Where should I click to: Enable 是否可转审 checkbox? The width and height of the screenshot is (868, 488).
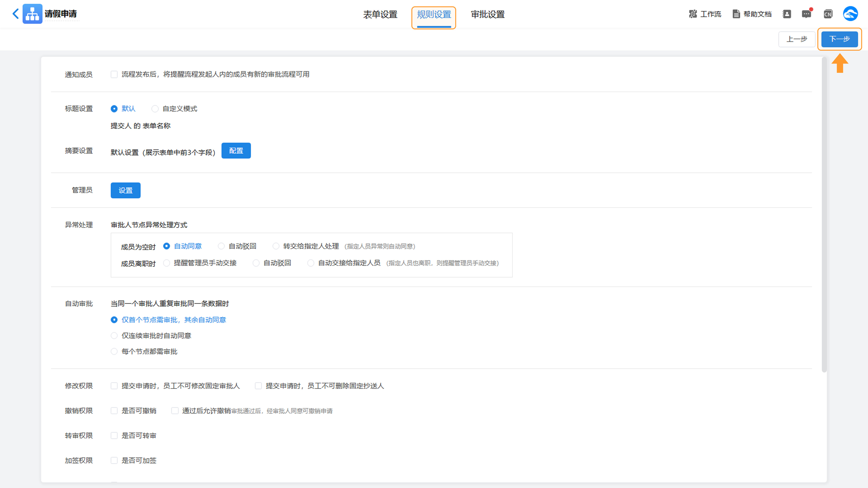(x=114, y=436)
